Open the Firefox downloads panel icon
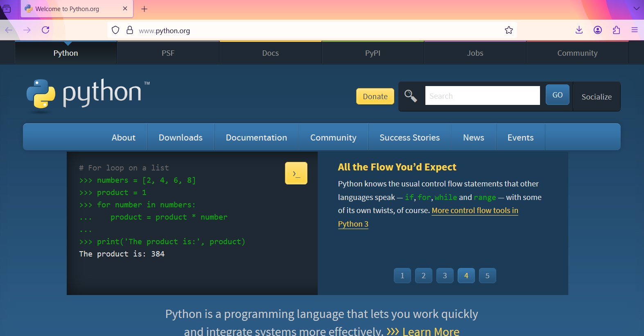Viewport: 644px width, 336px height. coord(579,30)
